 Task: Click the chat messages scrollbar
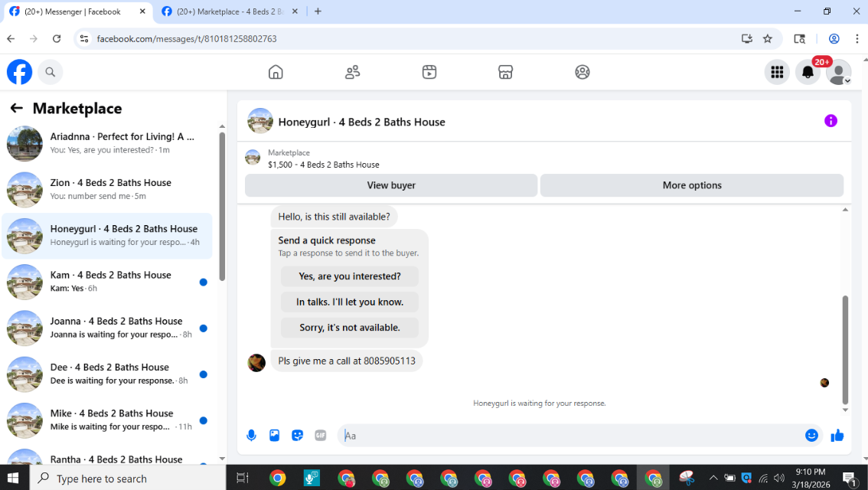pyautogui.click(x=845, y=350)
